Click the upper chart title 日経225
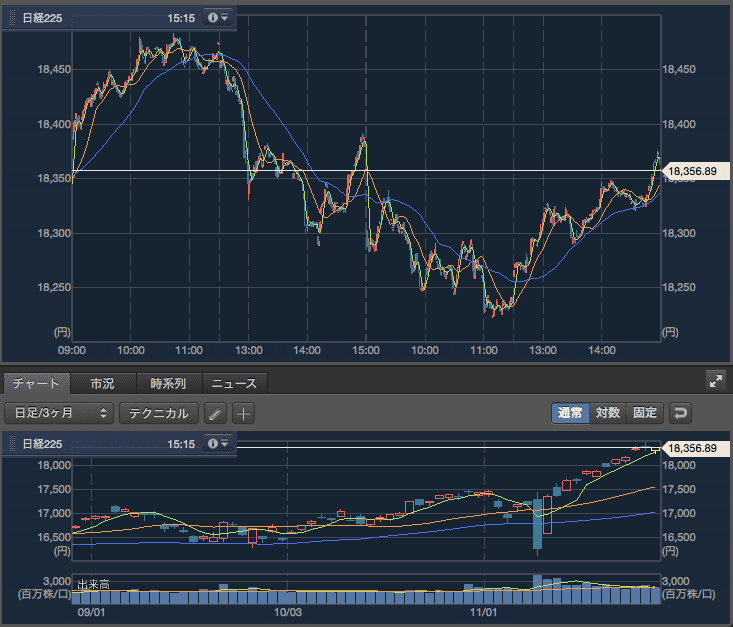Screen dimensions: 733x627 [42, 18]
